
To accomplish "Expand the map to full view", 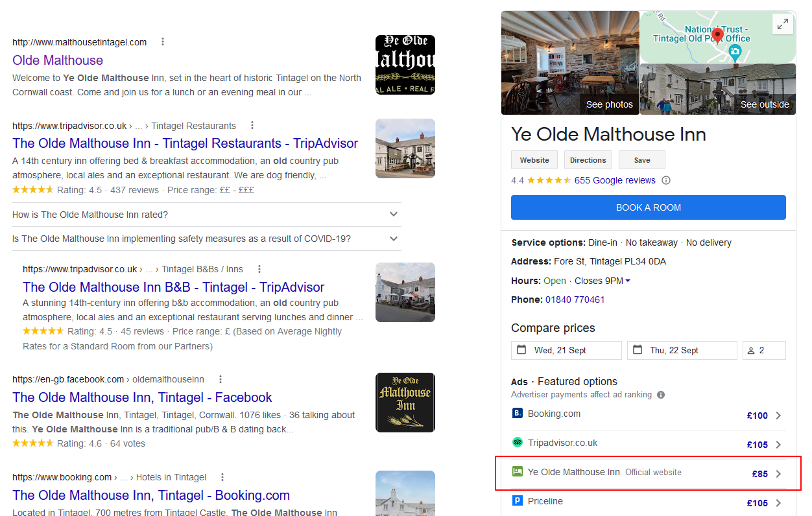I will (783, 25).
